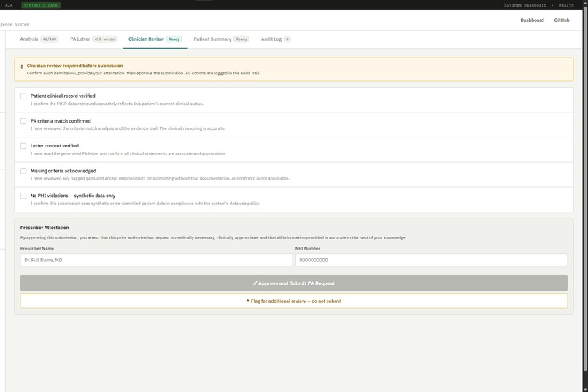Screen dimensions: 588x392
Task: Flag for additional review button
Action: [x=293, y=301]
